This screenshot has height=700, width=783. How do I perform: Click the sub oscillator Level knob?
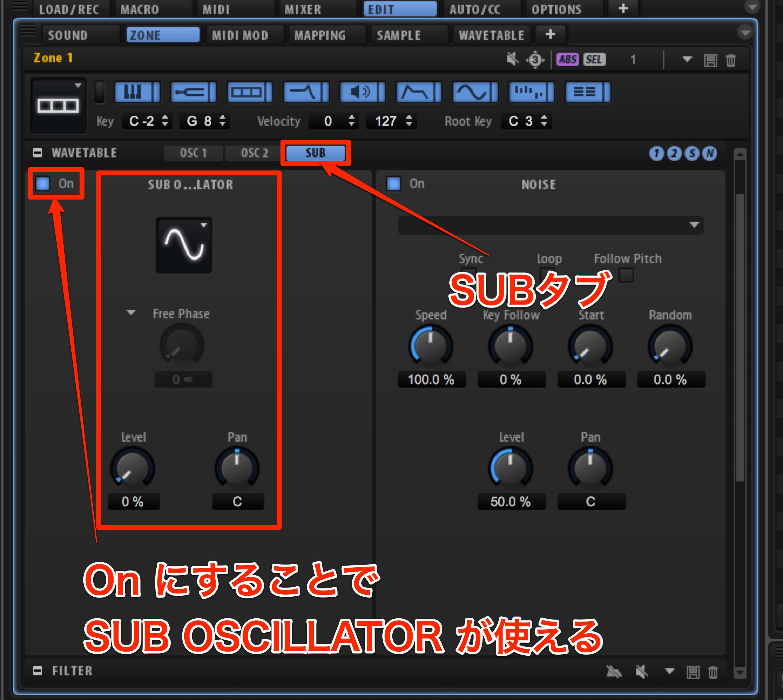pos(133,468)
